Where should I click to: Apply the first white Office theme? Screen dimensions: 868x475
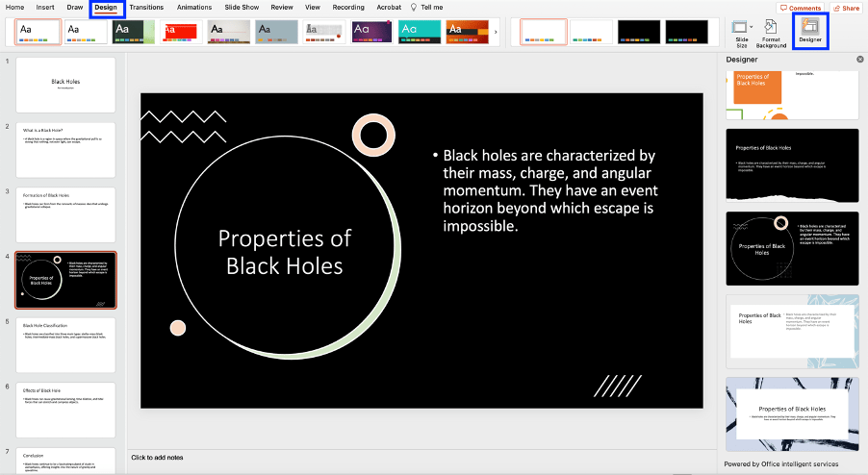click(38, 32)
